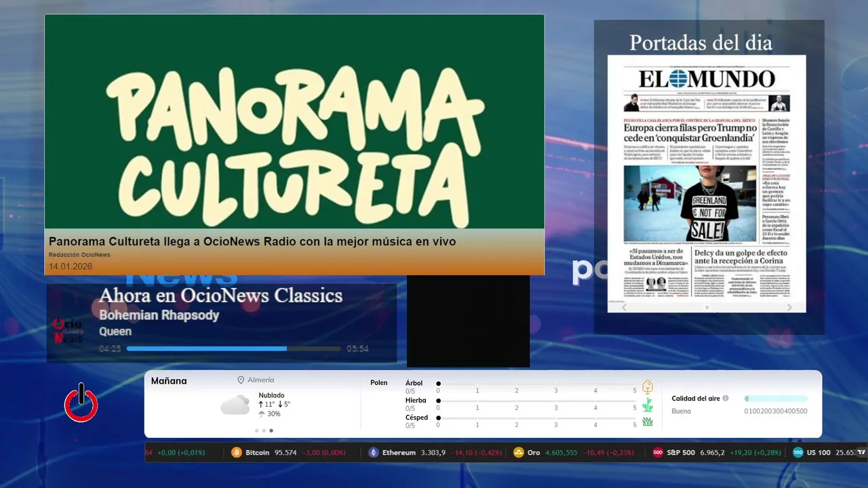868x488 pixels.
Task: Select the third weather carousel dot
Action: (x=271, y=430)
